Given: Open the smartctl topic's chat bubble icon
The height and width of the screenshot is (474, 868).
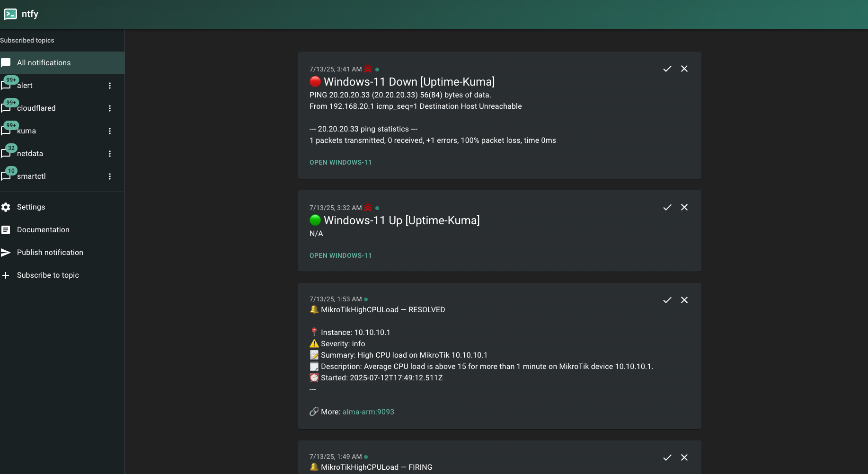Looking at the screenshot, I should [6, 176].
